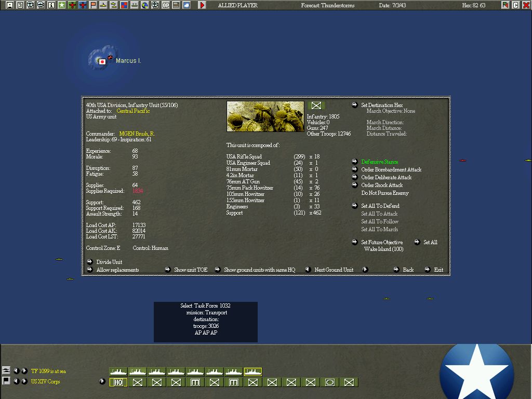Open Central Pacific HQ link
Viewport: 532px width, 399px height.
tap(133, 111)
